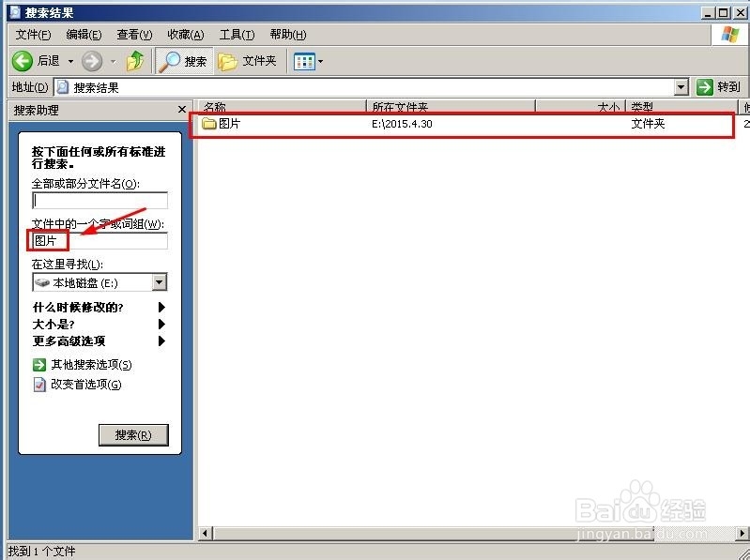The height and width of the screenshot is (560, 750).
Task: Click the 文件夹 type cell of 图片
Action: click(648, 124)
